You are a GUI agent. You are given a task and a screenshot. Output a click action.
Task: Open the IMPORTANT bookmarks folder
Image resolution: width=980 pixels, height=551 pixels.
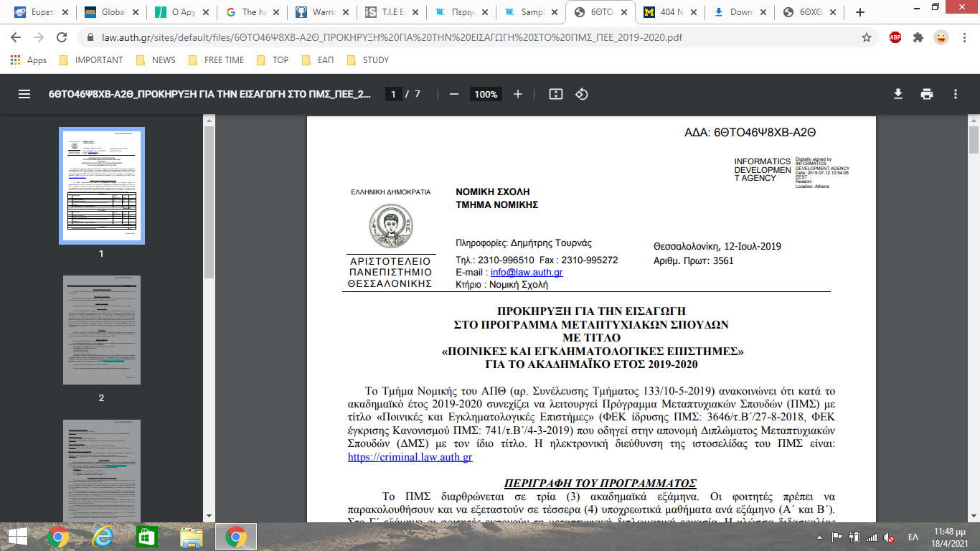91,60
